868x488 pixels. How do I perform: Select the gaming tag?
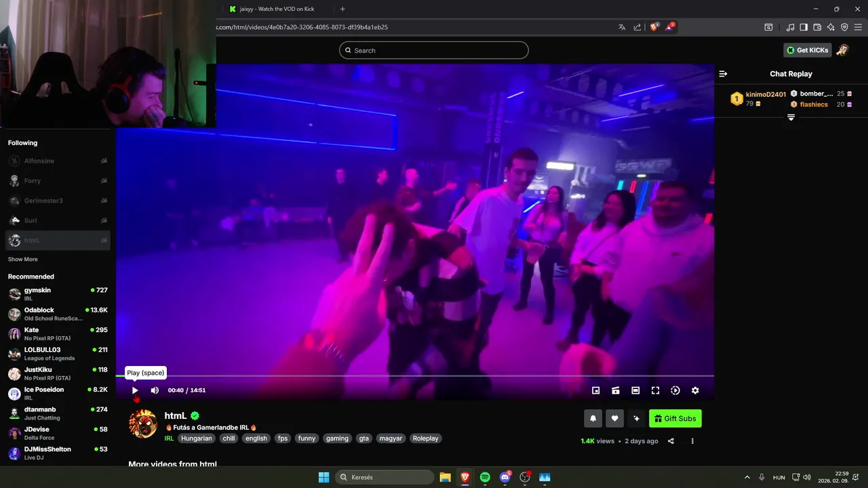click(x=337, y=439)
